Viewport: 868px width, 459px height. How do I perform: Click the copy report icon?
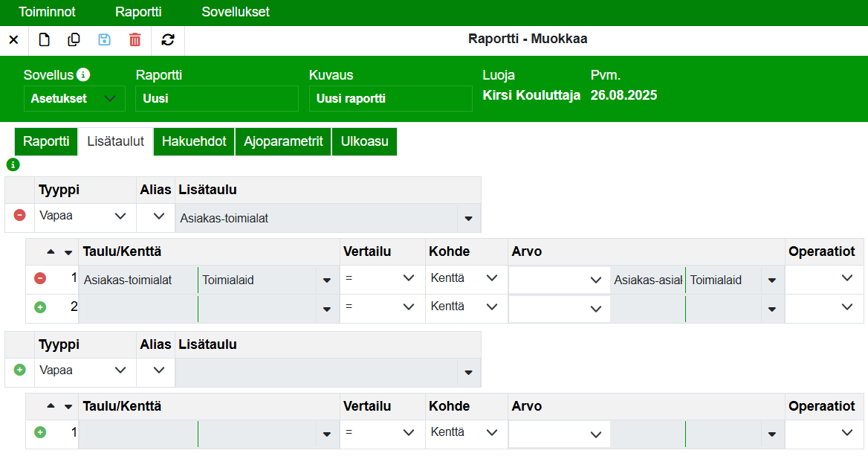pos(74,40)
